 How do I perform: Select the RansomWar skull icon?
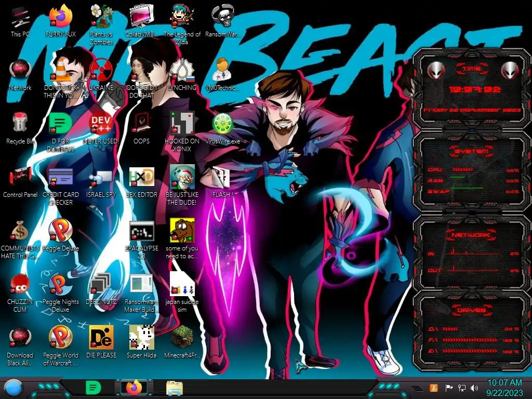[222, 21]
